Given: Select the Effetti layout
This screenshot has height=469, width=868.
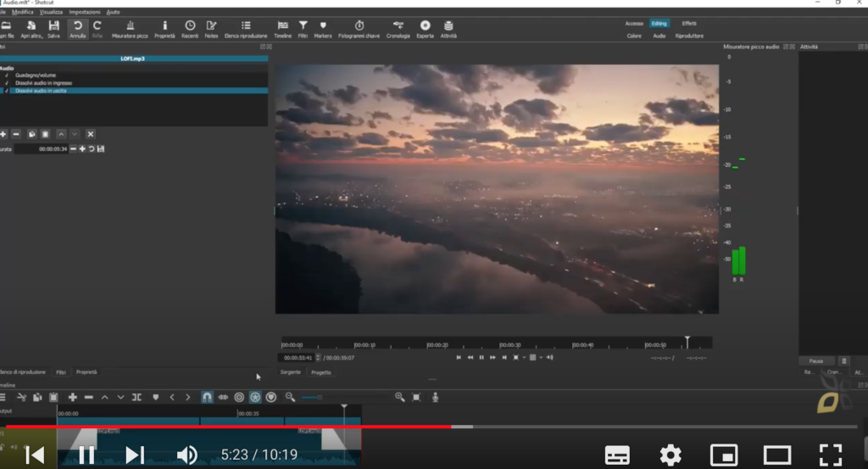Looking at the screenshot, I should click(689, 23).
